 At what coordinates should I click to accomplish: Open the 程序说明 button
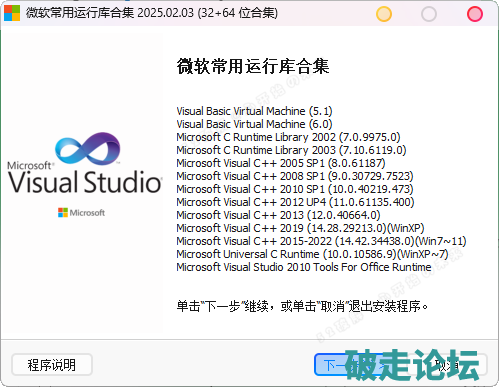pyautogui.click(x=52, y=365)
